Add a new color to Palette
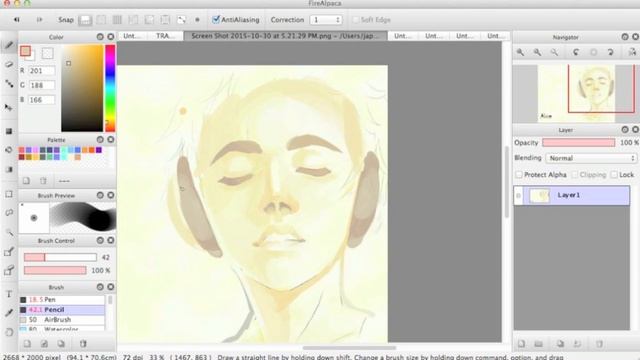This screenshot has height=360, width=640. point(26,181)
